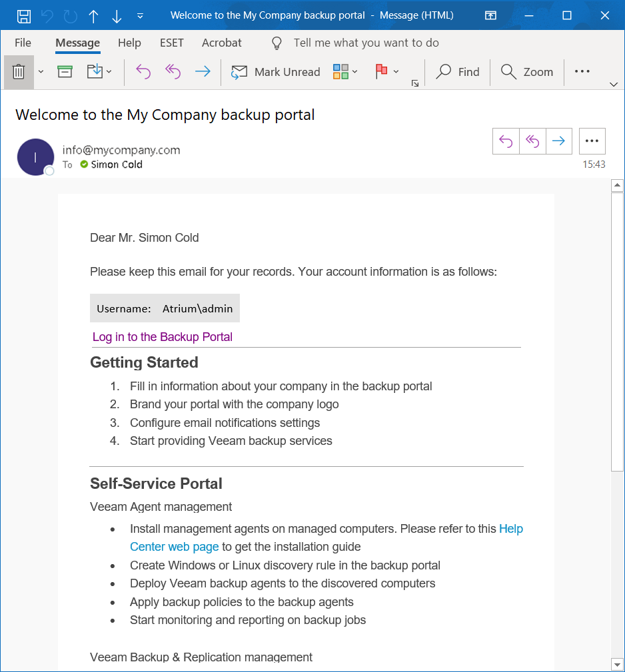Viewport: 625px width, 672px height.
Task: Click the received time 15:43
Action: 594,165
